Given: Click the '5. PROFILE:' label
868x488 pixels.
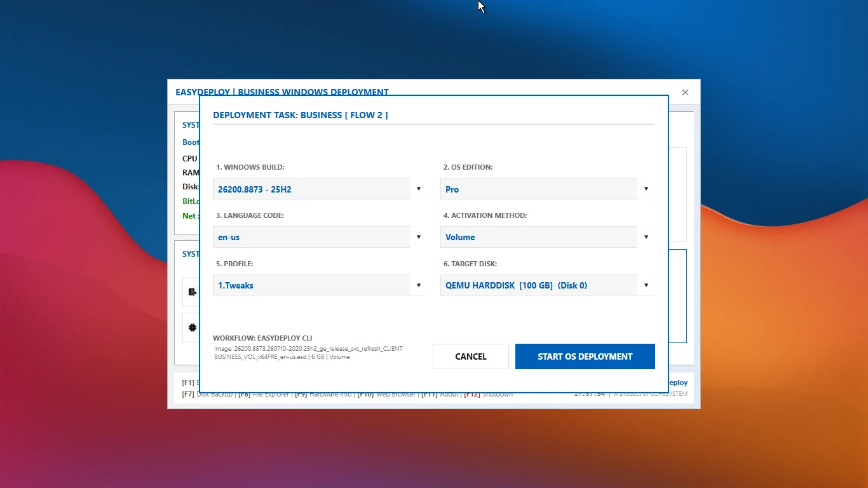Looking at the screenshot, I should [x=234, y=264].
